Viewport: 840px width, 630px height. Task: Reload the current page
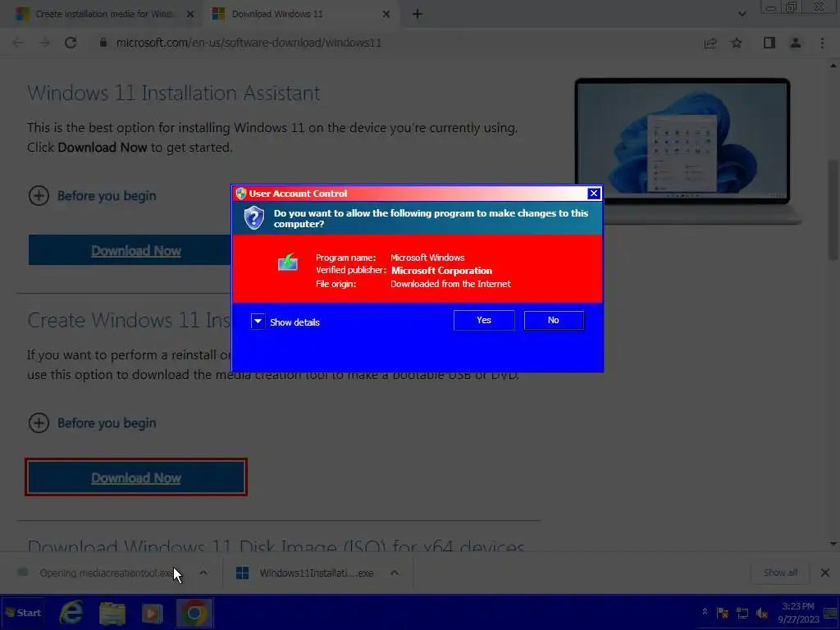pyautogui.click(x=71, y=43)
